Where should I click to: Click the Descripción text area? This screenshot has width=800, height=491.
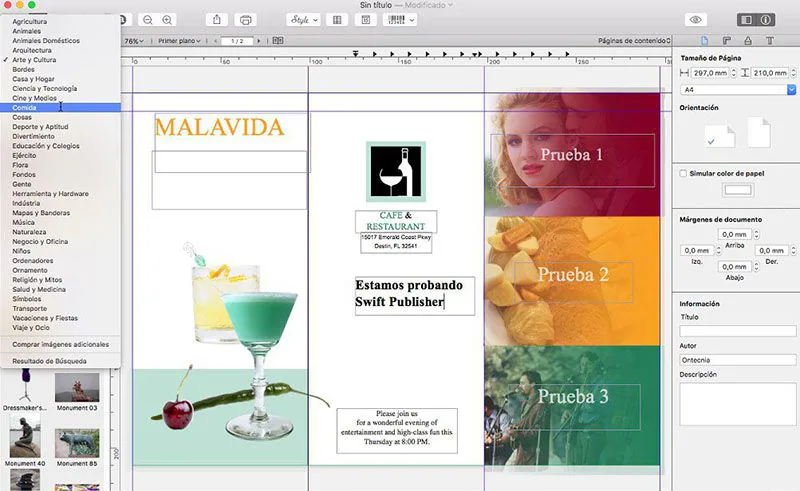[x=738, y=404]
